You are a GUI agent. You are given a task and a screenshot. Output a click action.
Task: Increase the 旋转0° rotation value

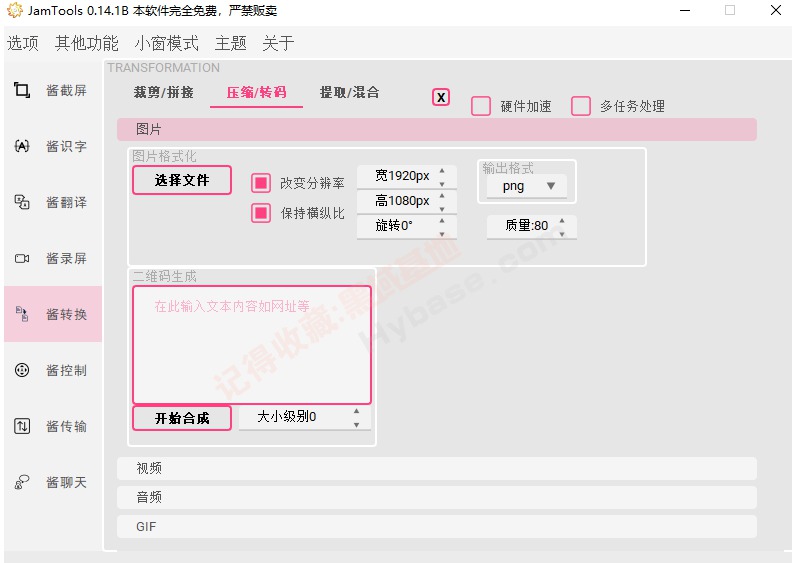(442, 221)
